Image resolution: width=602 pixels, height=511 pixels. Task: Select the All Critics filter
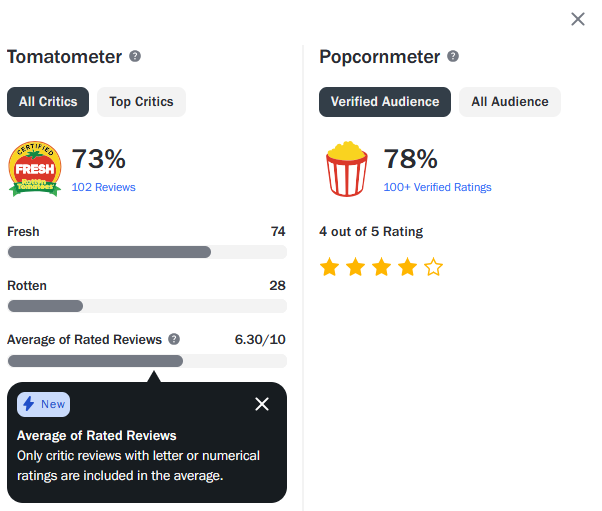tap(48, 102)
